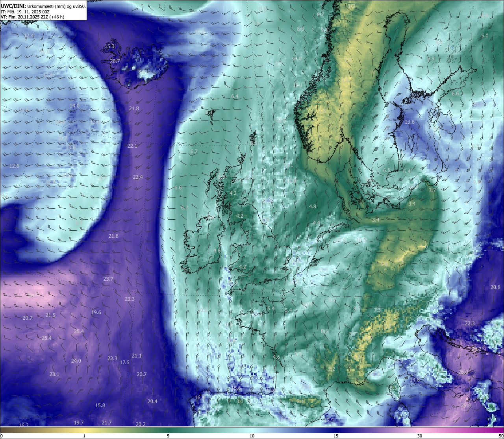
Task: Click the 12.6 value label
Action: point(14,166)
